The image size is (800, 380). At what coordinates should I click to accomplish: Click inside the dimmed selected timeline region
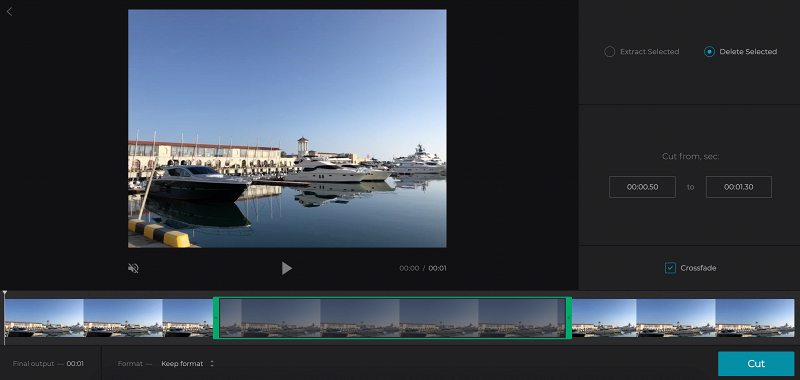coord(392,317)
